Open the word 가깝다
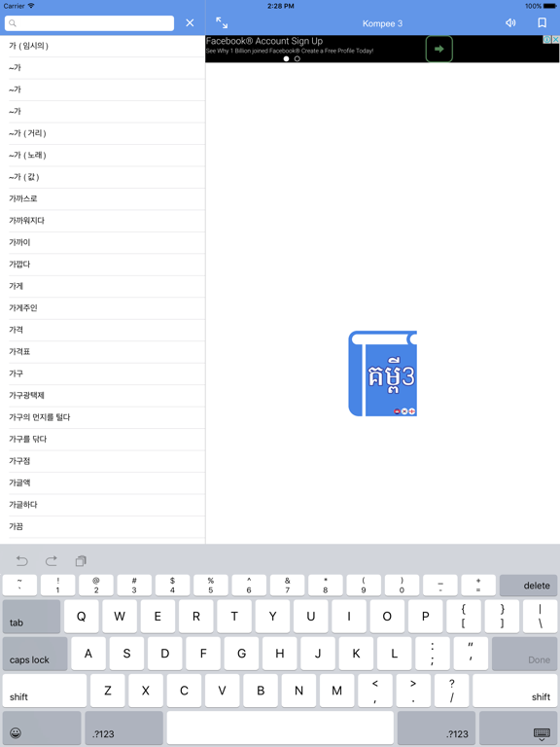This screenshot has width=560, height=747. 102,265
